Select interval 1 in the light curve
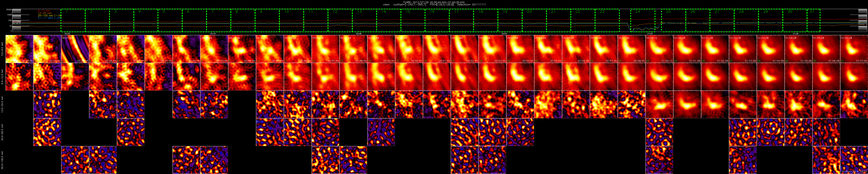Image resolution: width=868 pixels, height=174 pixels. [x=73, y=21]
